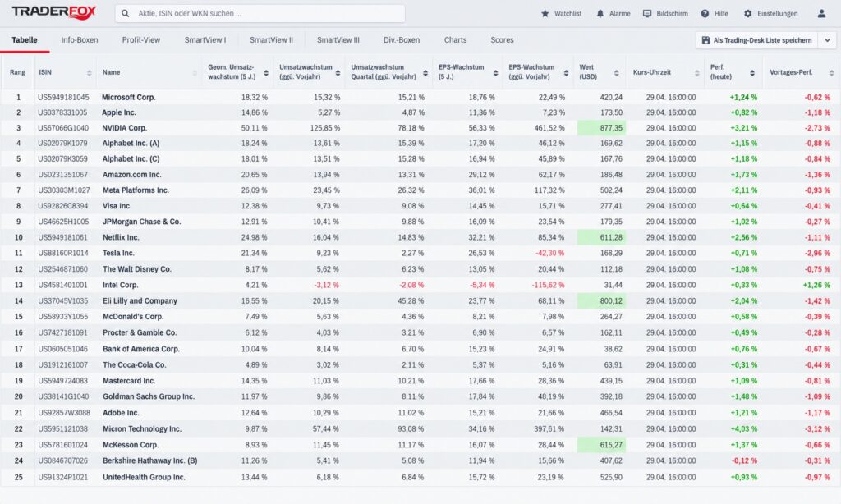Open the Scores tab

[x=502, y=40]
